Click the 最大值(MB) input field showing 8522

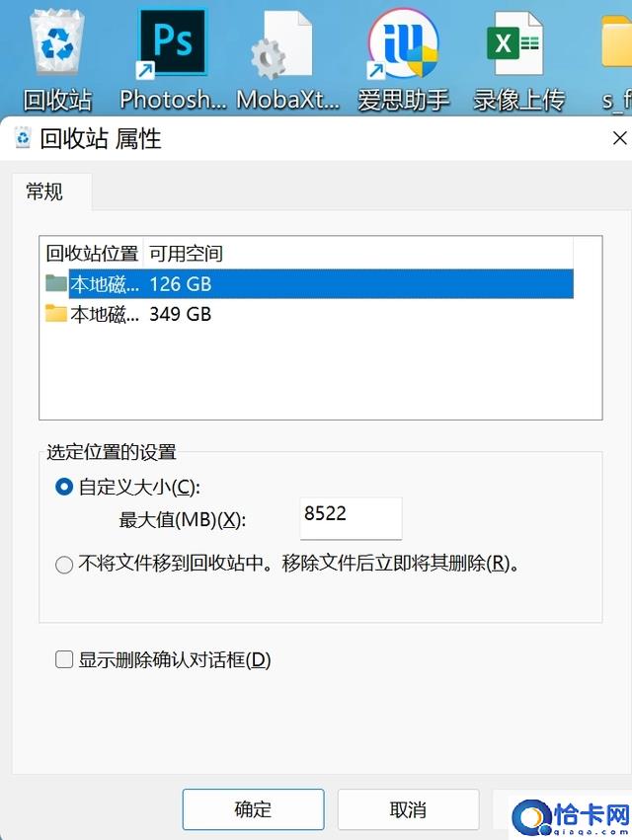point(351,517)
